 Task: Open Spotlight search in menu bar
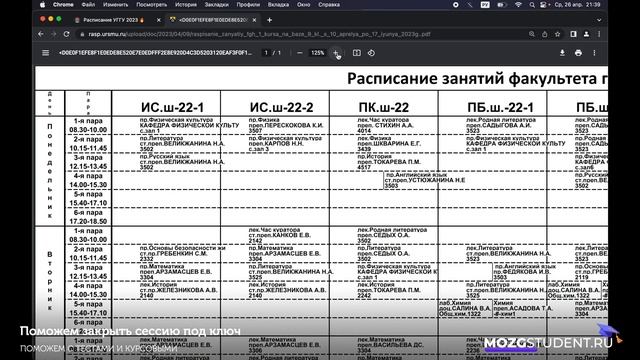point(532,5)
